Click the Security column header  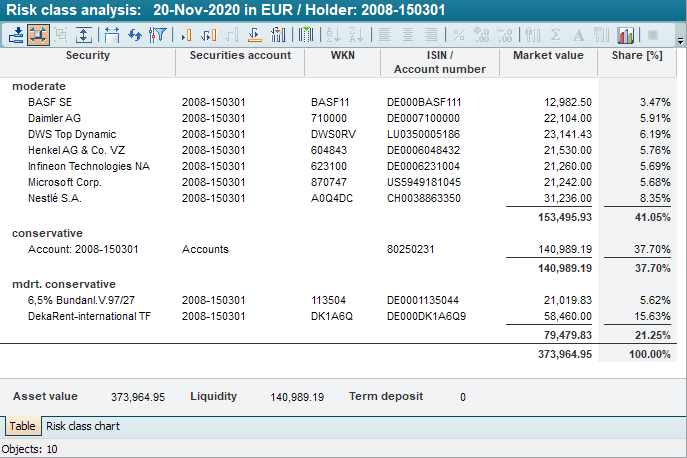(88, 55)
